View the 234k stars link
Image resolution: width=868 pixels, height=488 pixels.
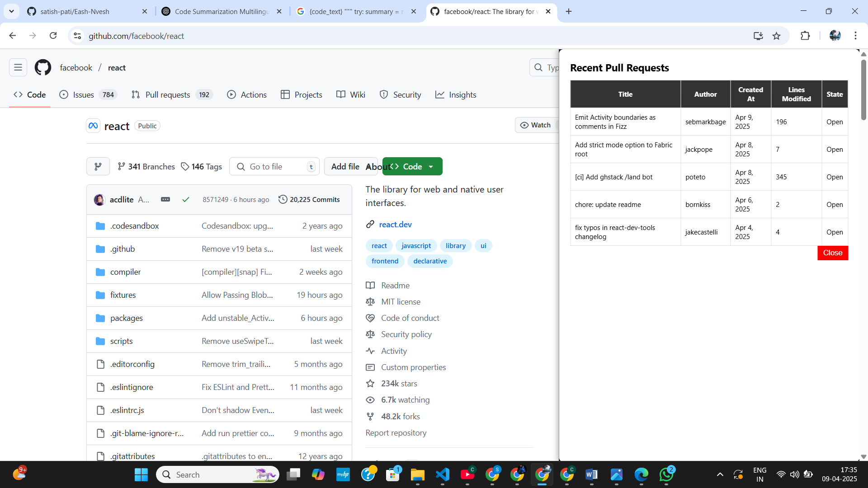pos(399,383)
